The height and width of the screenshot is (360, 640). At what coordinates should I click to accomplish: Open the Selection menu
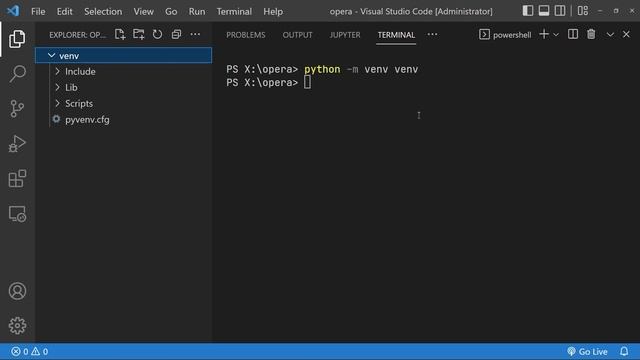(103, 11)
